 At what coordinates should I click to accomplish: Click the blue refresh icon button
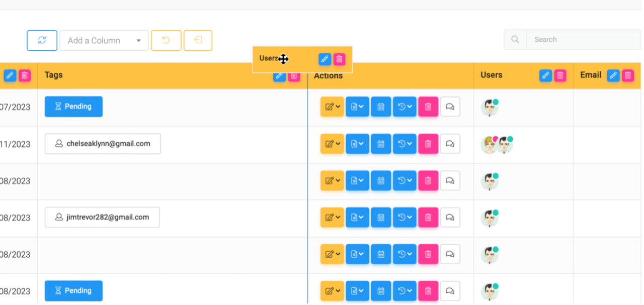pyautogui.click(x=42, y=40)
